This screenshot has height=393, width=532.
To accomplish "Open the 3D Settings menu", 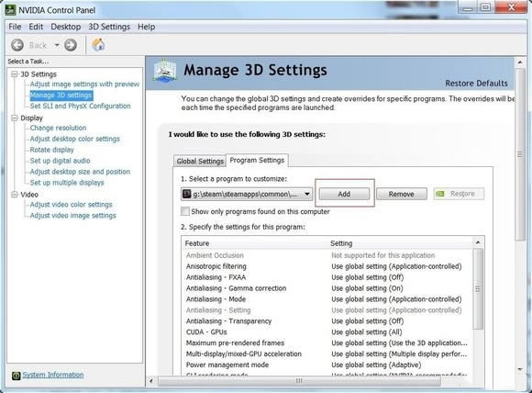I will click(109, 27).
